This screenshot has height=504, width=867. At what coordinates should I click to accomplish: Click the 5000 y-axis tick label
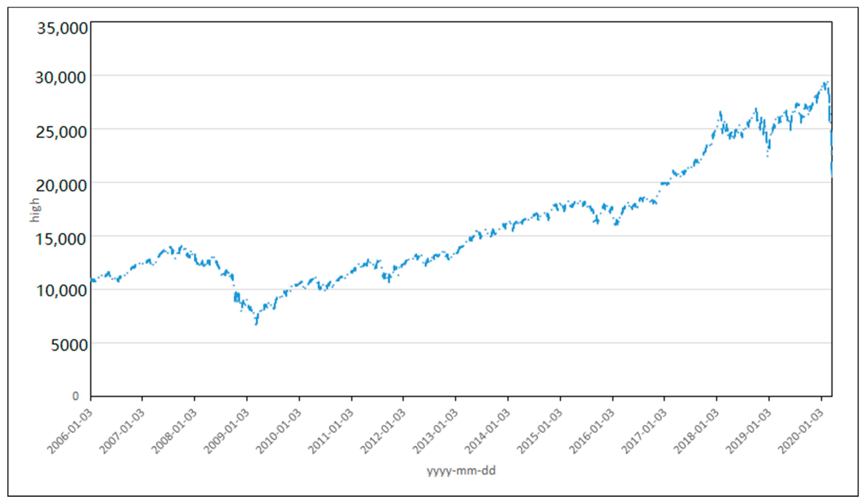(x=69, y=345)
